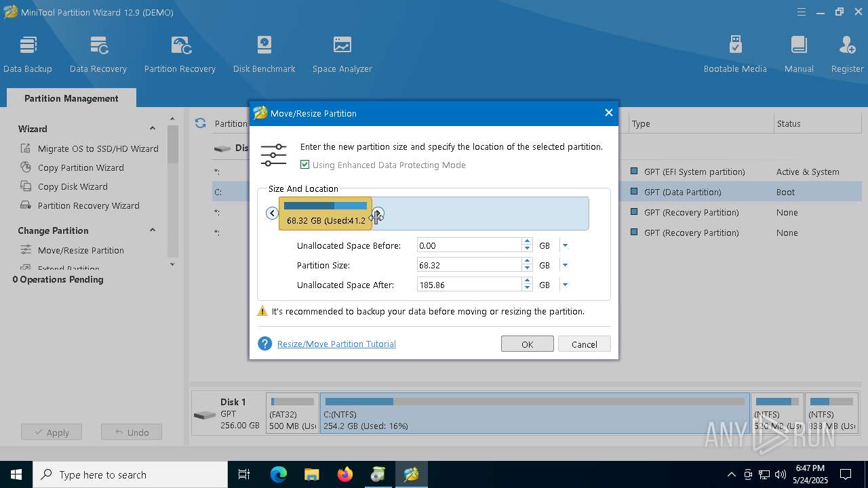Open Data Recovery tool
Image resolution: width=868 pixels, height=488 pixels.
(98, 54)
